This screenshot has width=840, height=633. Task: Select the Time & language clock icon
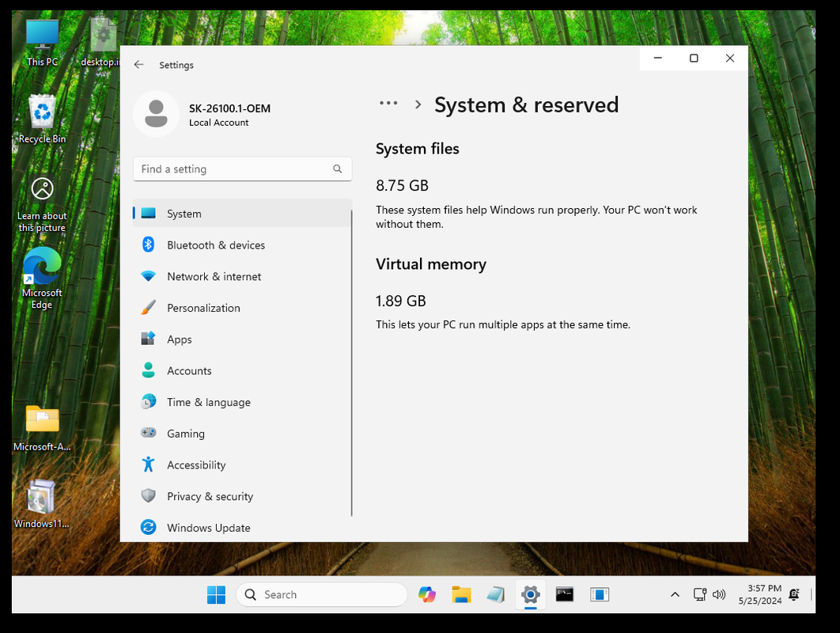(149, 401)
